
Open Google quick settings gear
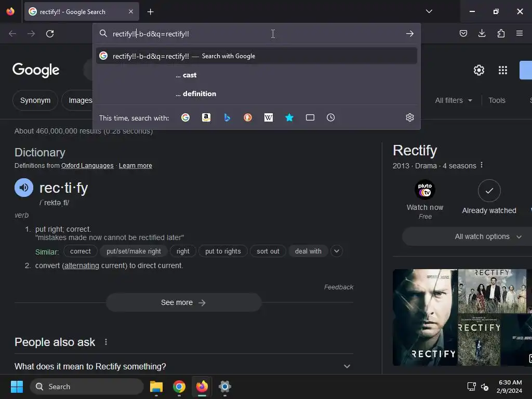click(478, 70)
